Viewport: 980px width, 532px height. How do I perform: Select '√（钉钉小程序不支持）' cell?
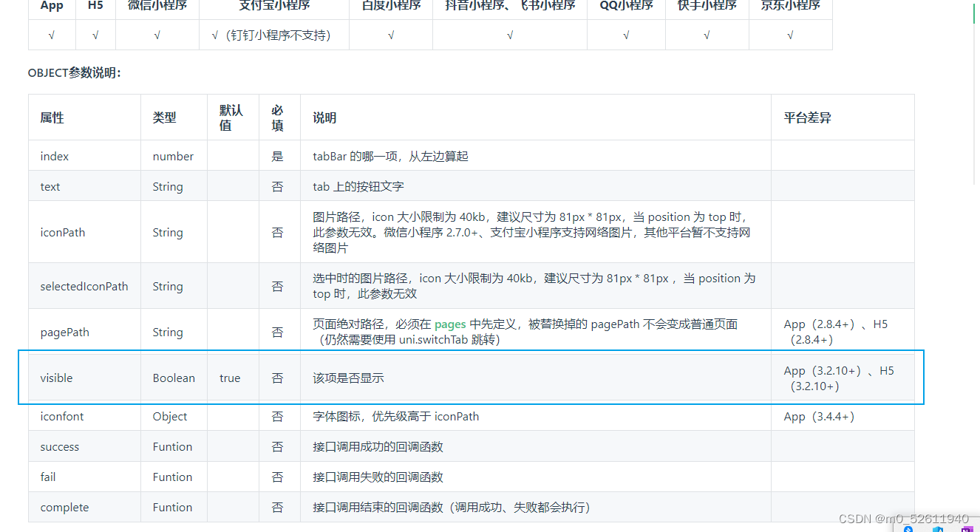tap(274, 35)
